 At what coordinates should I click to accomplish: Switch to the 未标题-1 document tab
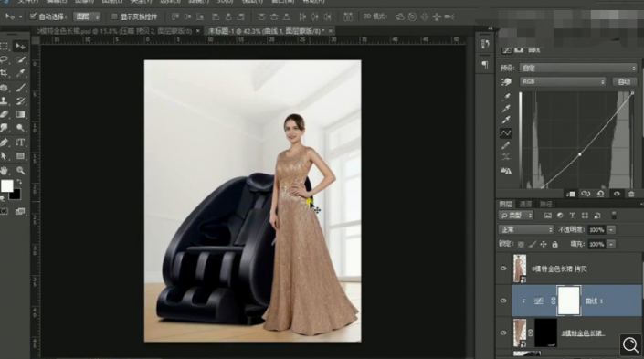click(x=266, y=31)
